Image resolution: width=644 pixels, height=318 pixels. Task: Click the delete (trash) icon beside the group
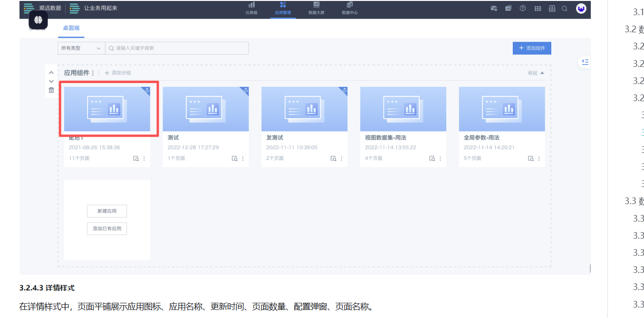[51, 90]
